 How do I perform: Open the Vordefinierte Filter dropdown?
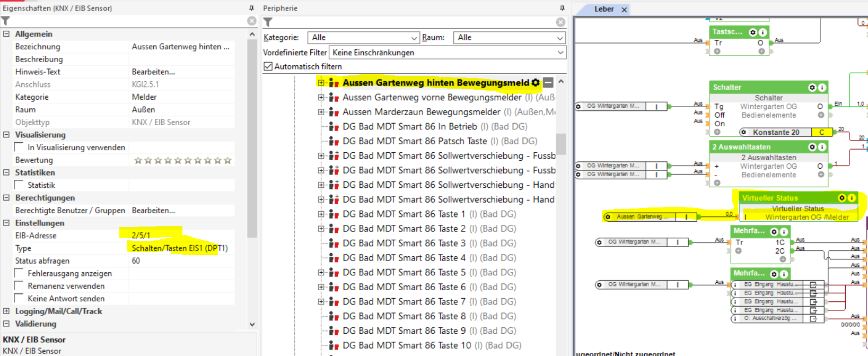click(447, 53)
